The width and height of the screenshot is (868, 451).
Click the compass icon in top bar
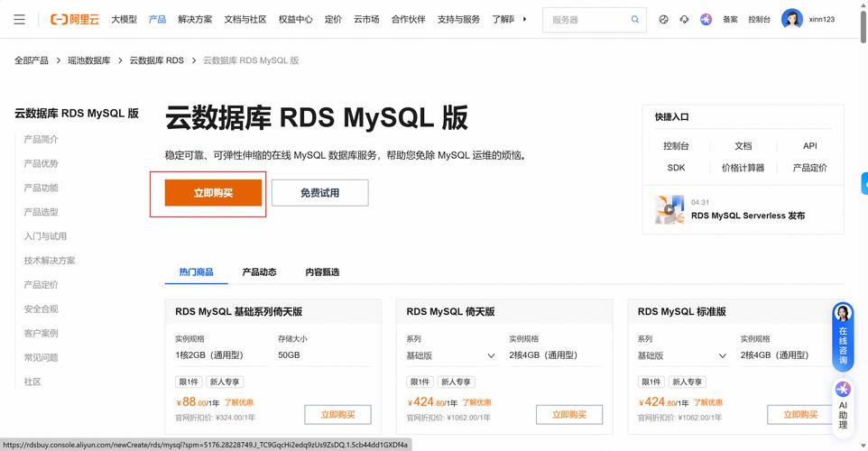663,19
